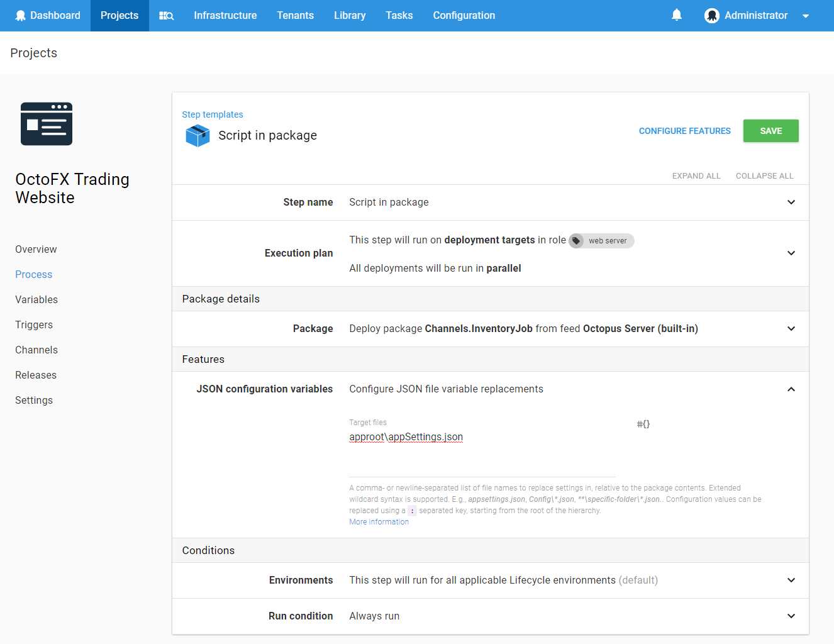
Task: Expand the Step name section
Action: [x=791, y=202]
